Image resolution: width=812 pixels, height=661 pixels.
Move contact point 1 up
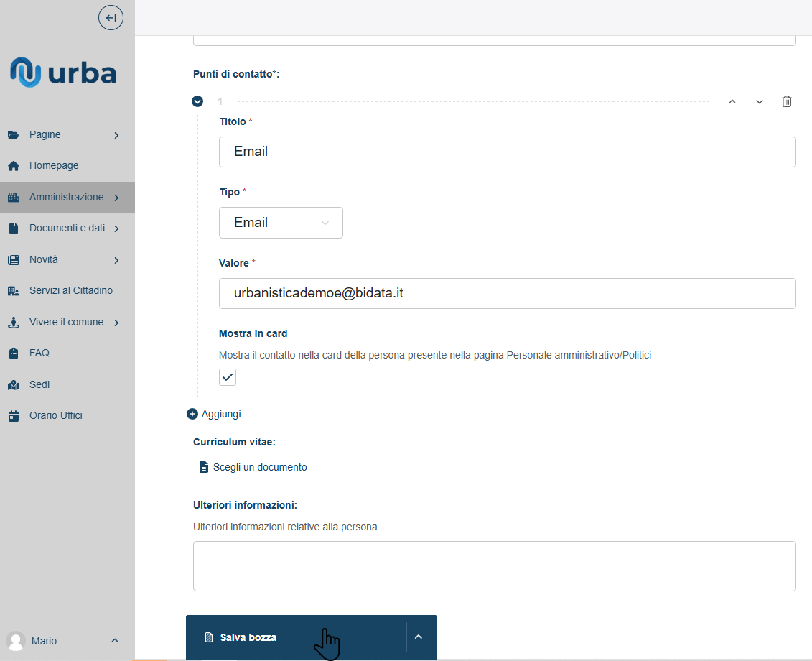[732, 101]
